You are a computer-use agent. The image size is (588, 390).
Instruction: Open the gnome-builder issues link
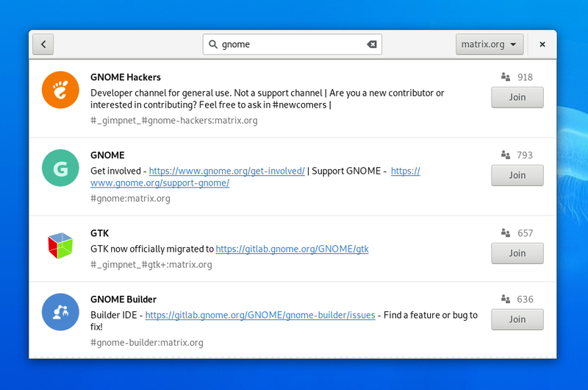pos(260,315)
